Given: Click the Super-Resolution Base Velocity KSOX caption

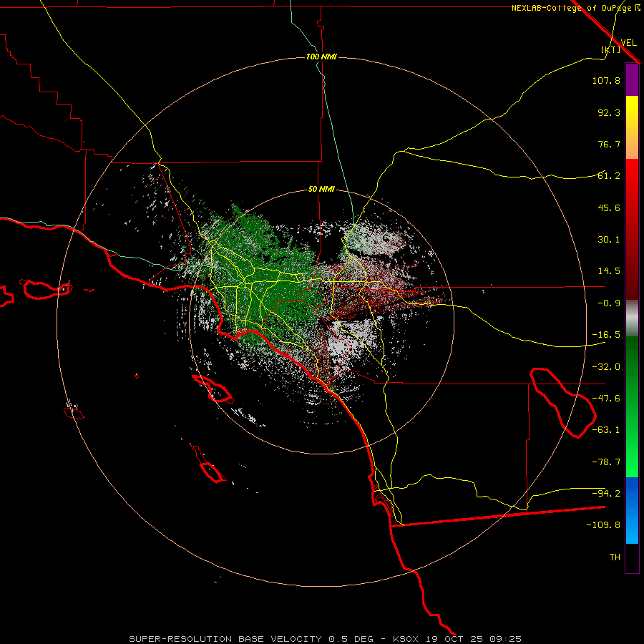Looking at the screenshot, I should [325, 639].
